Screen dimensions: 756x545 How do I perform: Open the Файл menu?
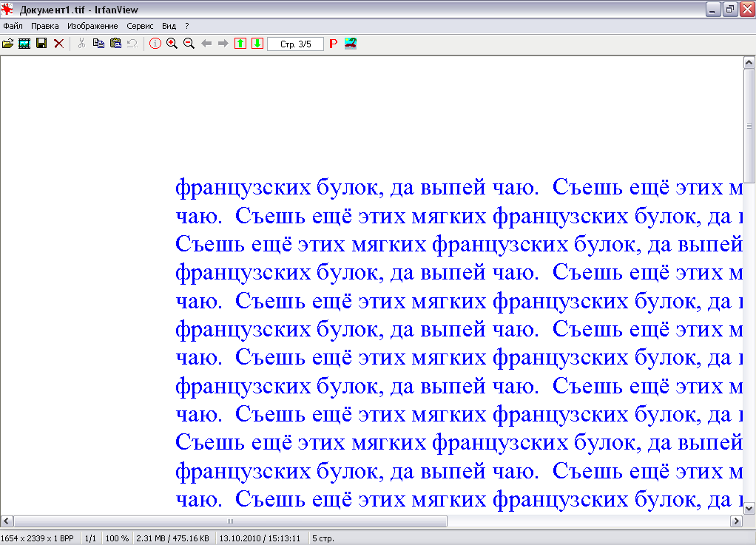(x=13, y=26)
